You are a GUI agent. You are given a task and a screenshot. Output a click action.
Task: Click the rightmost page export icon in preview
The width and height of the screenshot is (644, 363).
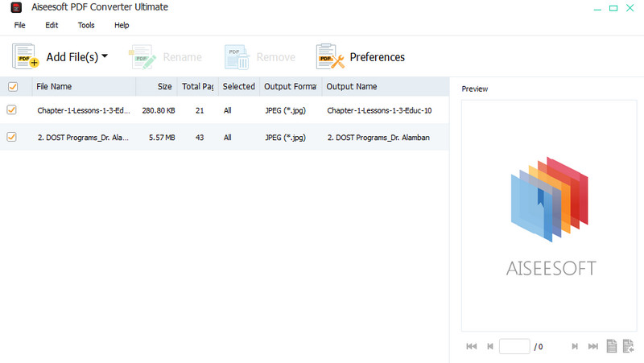pyautogui.click(x=628, y=347)
